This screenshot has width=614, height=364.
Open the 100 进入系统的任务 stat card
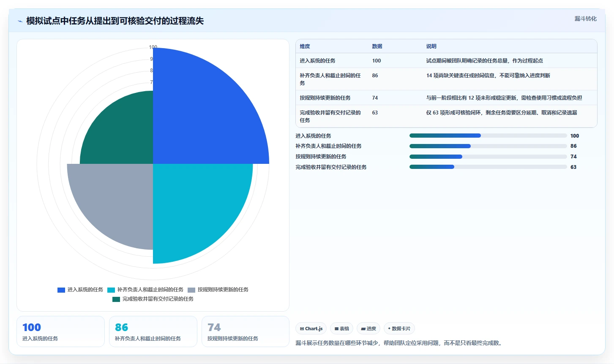[60, 331]
